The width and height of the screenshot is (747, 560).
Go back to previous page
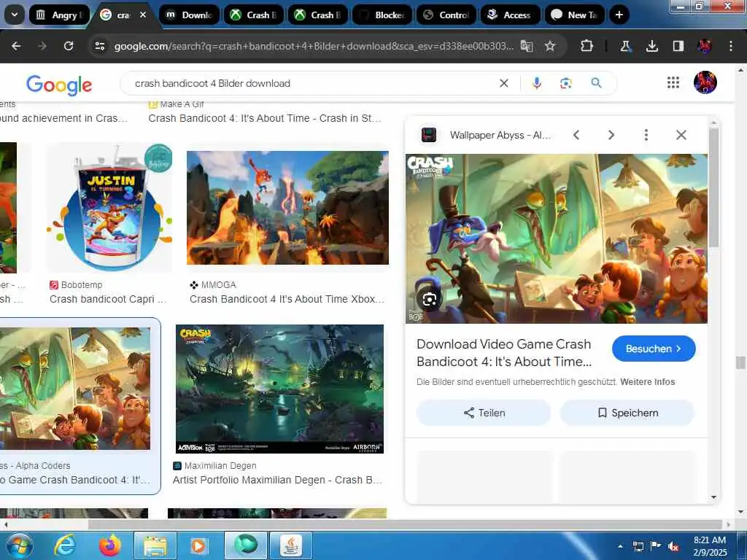(x=16, y=46)
